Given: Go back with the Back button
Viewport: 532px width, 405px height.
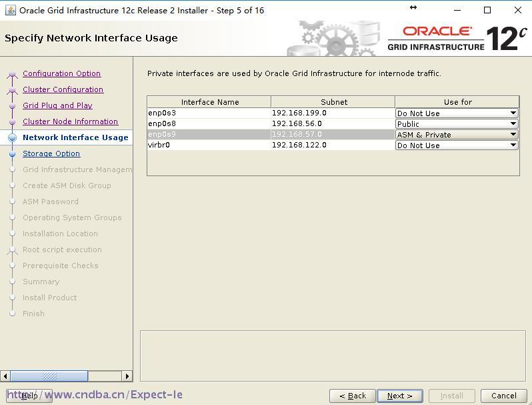Looking at the screenshot, I should click(x=353, y=396).
